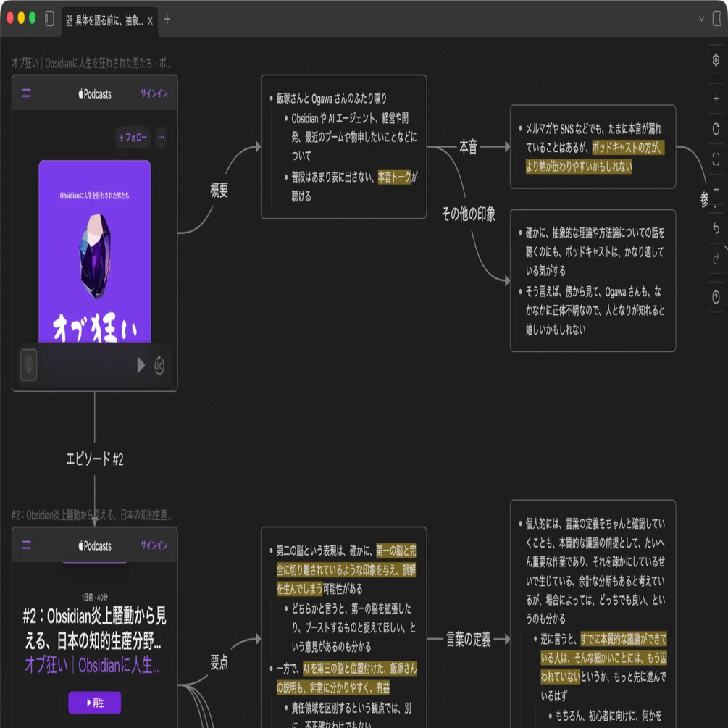The height and width of the screenshot is (728, 728).
Task: Select the 概要 edge label
Action: coord(219,190)
